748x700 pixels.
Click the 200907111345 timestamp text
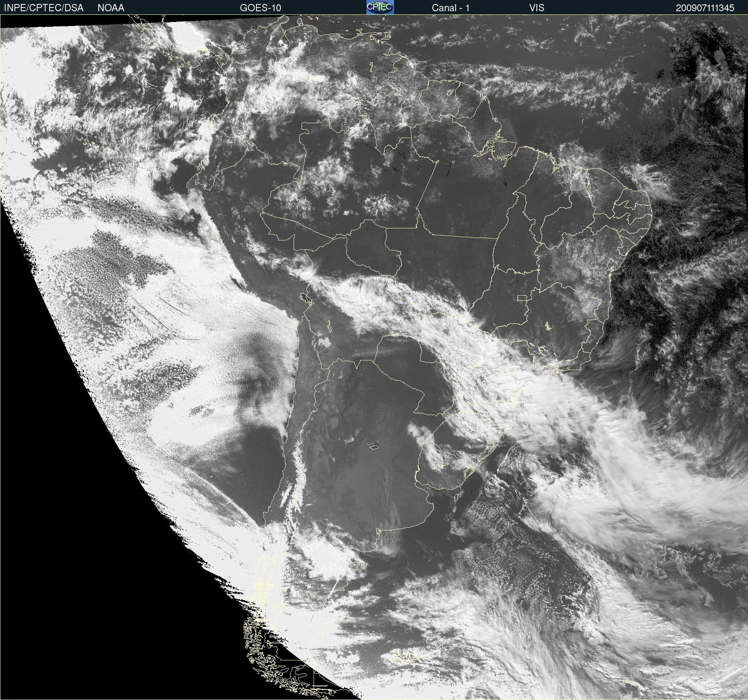pyautogui.click(x=705, y=8)
